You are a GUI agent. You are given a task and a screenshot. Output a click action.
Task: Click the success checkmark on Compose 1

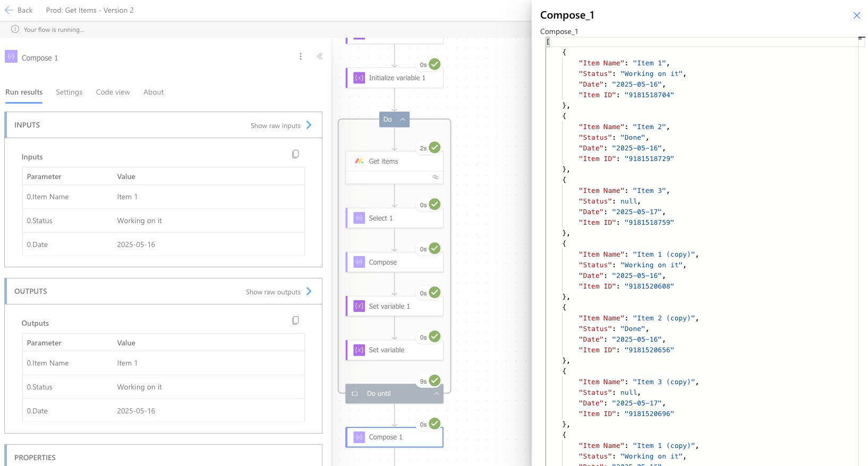tap(435, 423)
